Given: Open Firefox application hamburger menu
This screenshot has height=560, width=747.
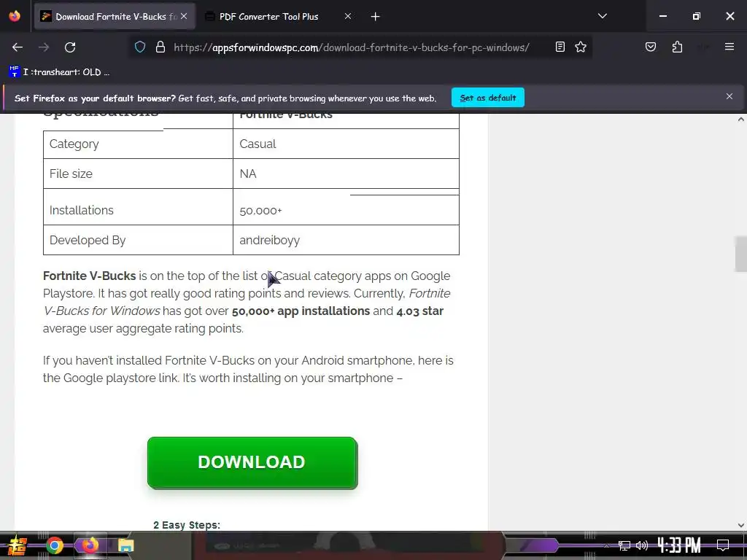Looking at the screenshot, I should click(729, 47).
